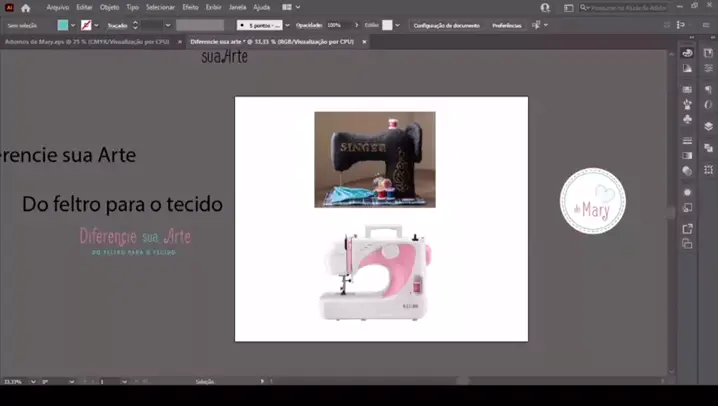Click the Estilo graphic style swatch
This screenshot has width=718, height=406.
(387, 25)
